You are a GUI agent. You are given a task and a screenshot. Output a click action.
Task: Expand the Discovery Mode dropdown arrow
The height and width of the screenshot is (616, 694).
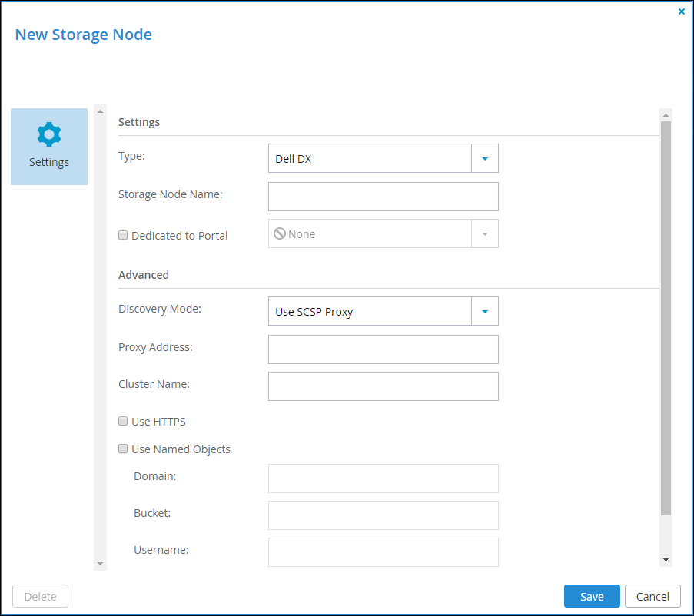point(485,311)
